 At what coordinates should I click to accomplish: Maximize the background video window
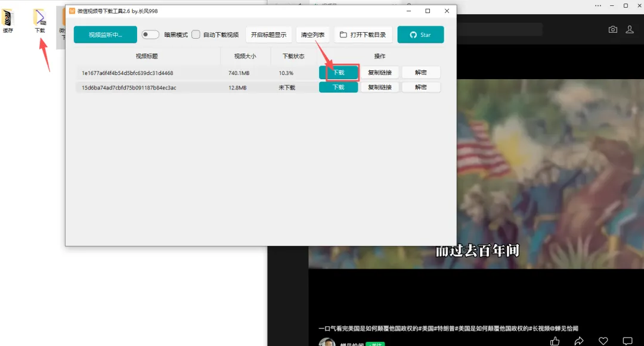[x=626, y=6]
